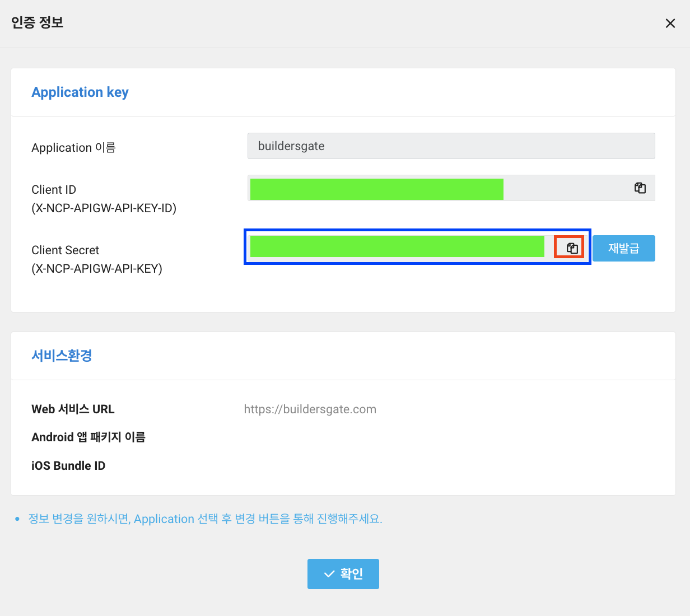Click inside the Client Secret field
690x616 pixels.
[x=397, y=247]
